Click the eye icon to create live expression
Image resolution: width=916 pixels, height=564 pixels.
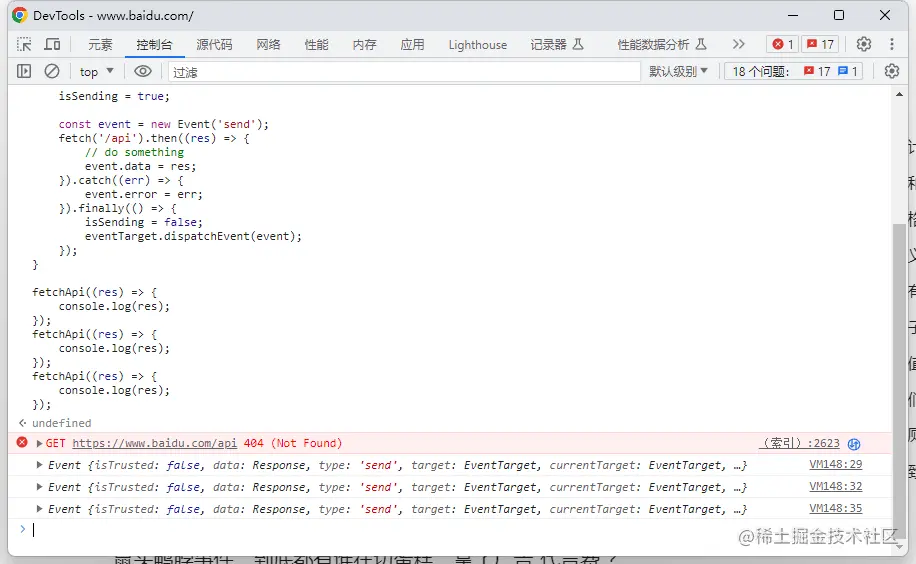point(143,71)
